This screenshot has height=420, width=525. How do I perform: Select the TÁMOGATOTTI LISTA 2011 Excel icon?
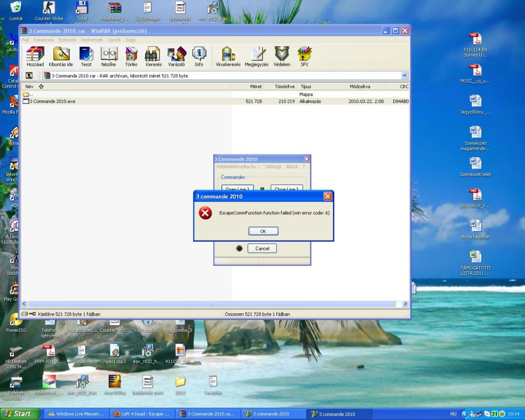tap(475, 263)
